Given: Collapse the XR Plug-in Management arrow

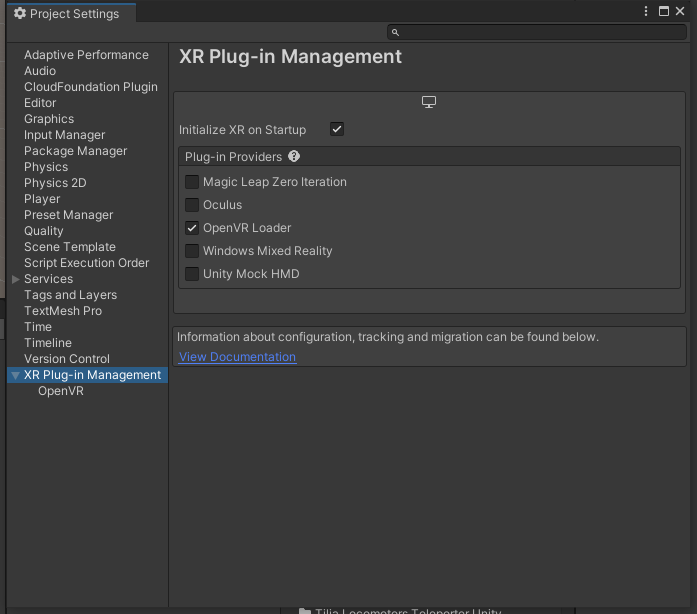Looking at the screenshot, I should coord(16,375).
